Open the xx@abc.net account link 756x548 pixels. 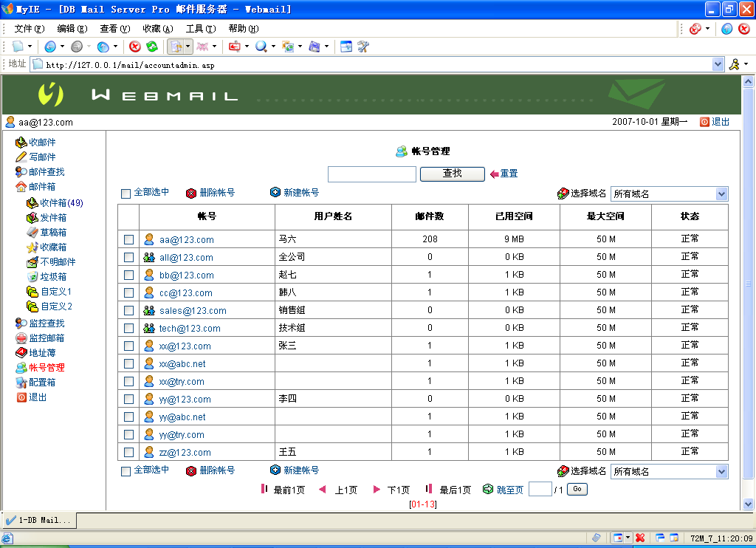182,363
